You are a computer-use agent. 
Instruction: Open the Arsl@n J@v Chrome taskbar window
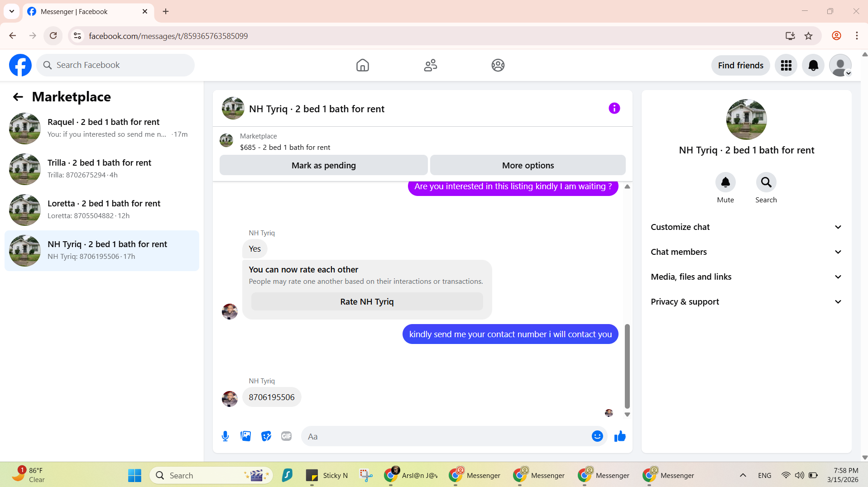tap(410, 475)
